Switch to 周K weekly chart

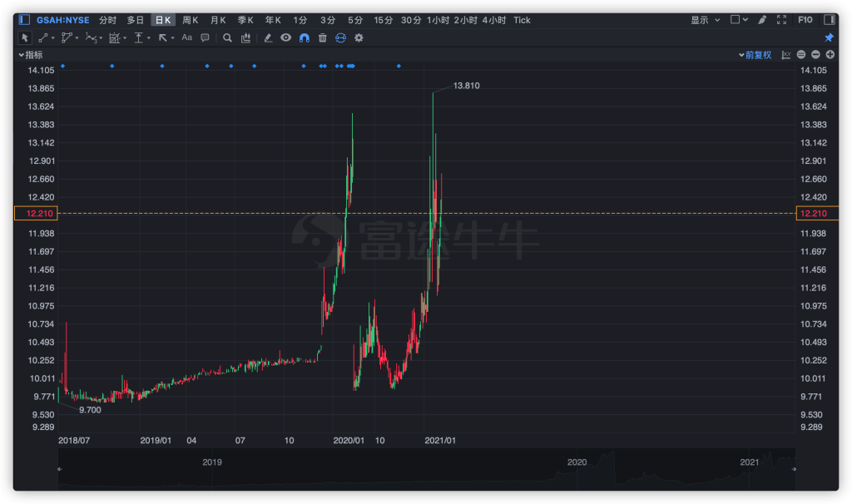point(191,19)
